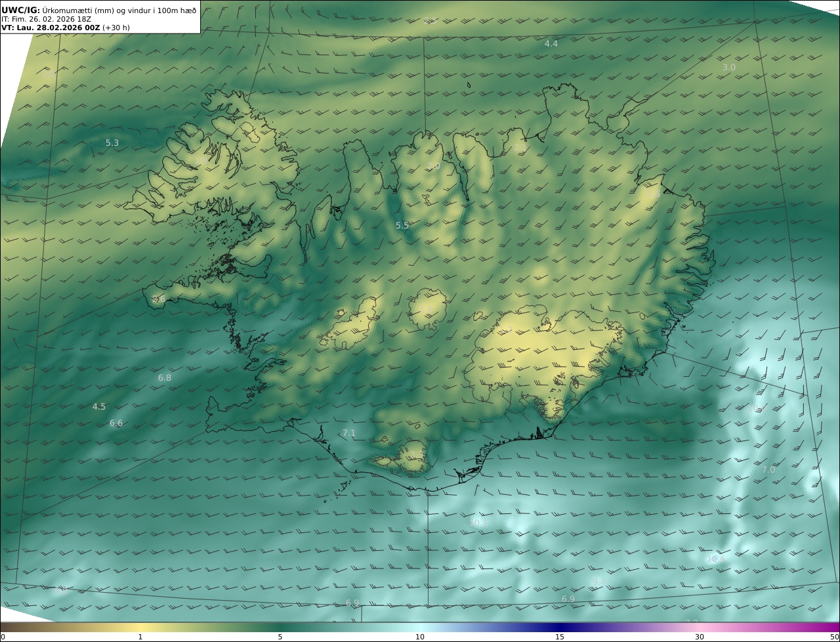Click the "1" tick on the color scale
This screenshot has height=642, width=840.
pyautogui.click(x=140, y=637)
